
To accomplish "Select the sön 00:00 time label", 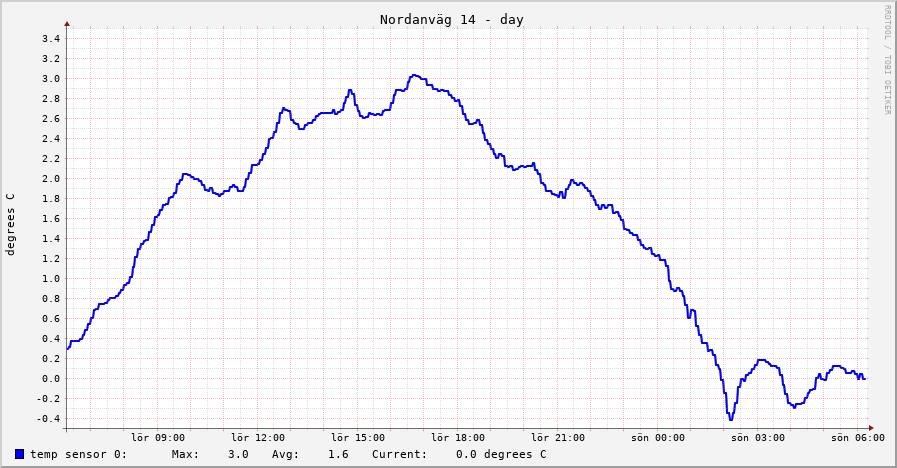I will point(658,437).
